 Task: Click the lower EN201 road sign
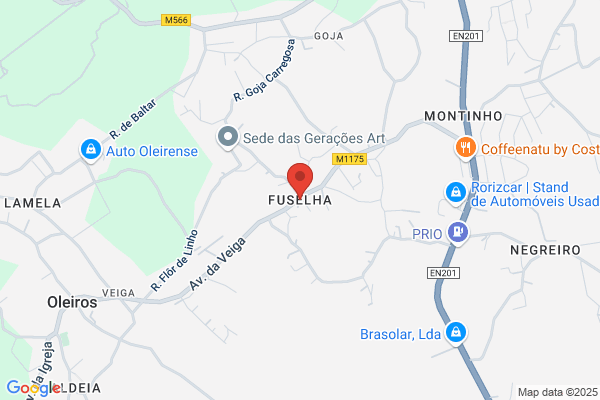tap(443, 273)
